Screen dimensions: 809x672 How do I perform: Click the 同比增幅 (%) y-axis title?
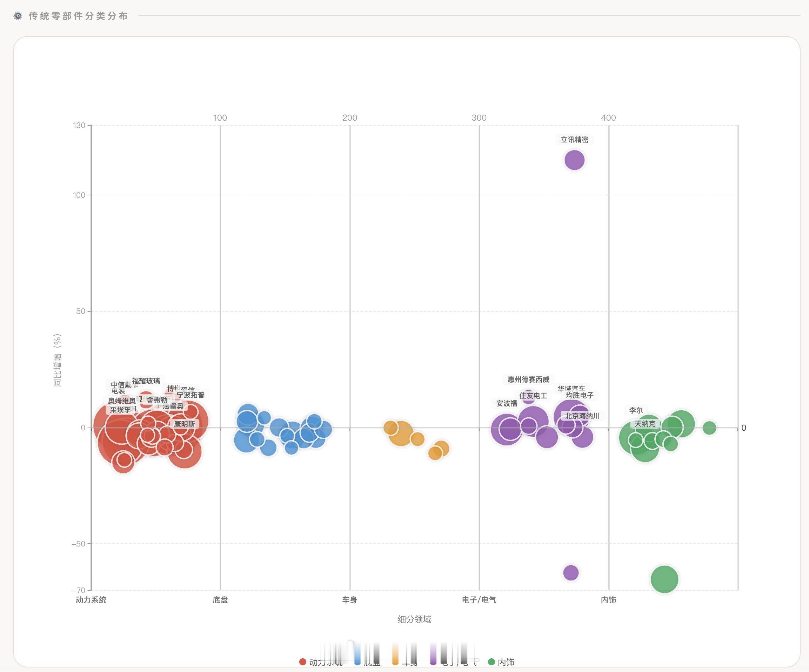57,360
